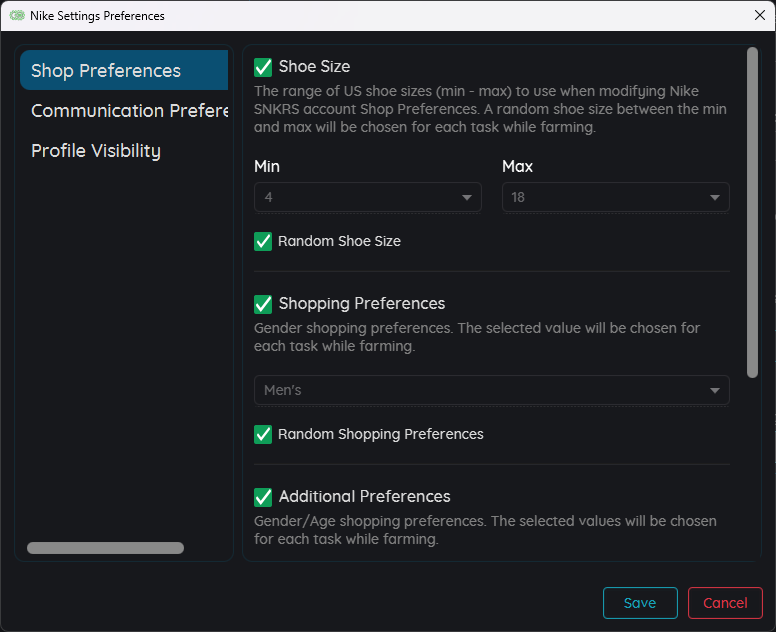This screenshot has width=776, height=632.
Task: Click the Men's dropdown arrow icon
Action: (x=715, y=391)
